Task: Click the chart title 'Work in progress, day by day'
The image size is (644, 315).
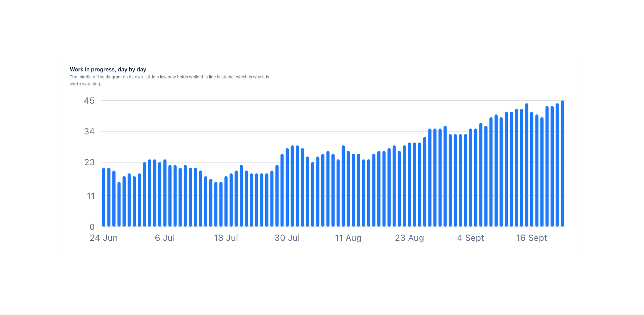Action: pos(108,69)
